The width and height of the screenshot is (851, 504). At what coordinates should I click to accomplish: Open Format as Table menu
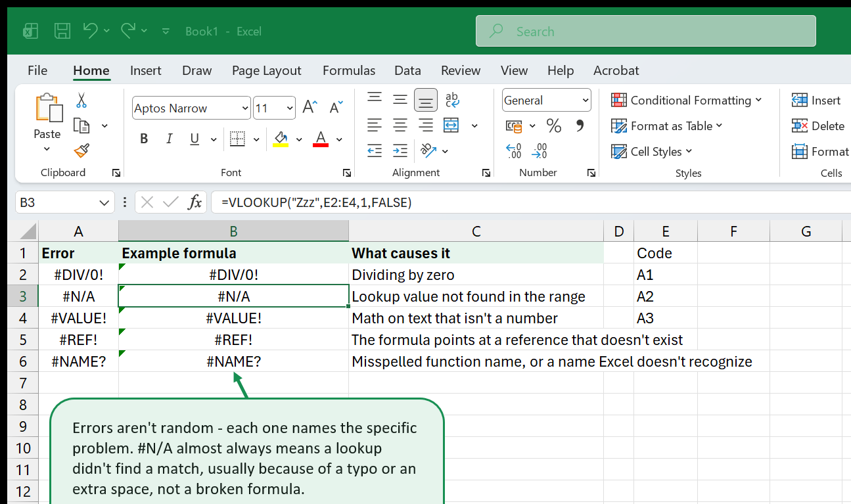[x=666, y=126]
